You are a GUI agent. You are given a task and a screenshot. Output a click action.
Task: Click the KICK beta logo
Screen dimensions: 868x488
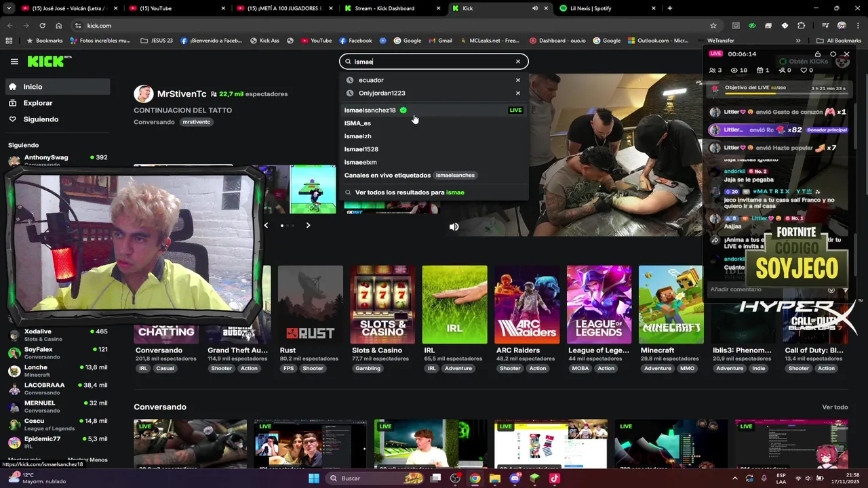(50, 62)
